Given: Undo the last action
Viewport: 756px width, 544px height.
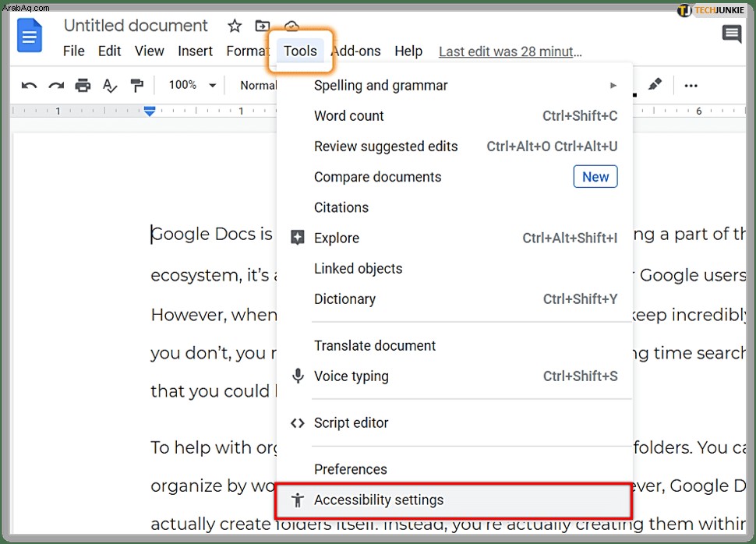Looking at the screenshot, I should (x=29, y=86).
